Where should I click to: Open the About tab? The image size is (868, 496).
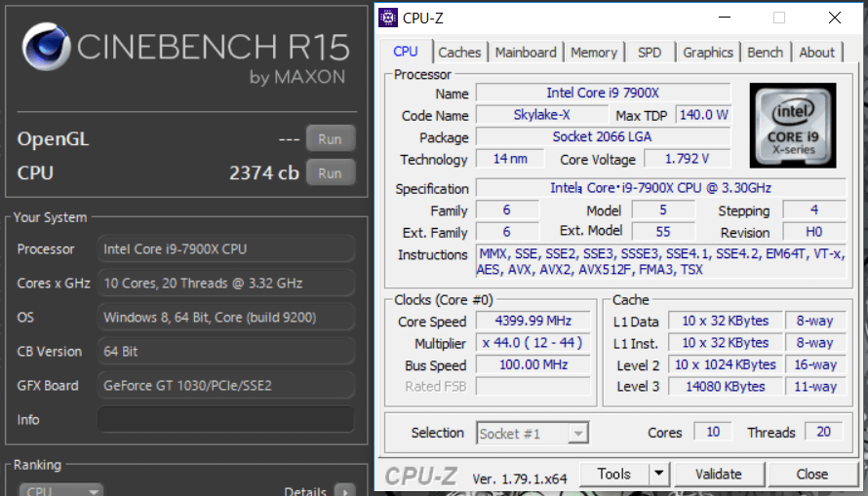(816, 53)
